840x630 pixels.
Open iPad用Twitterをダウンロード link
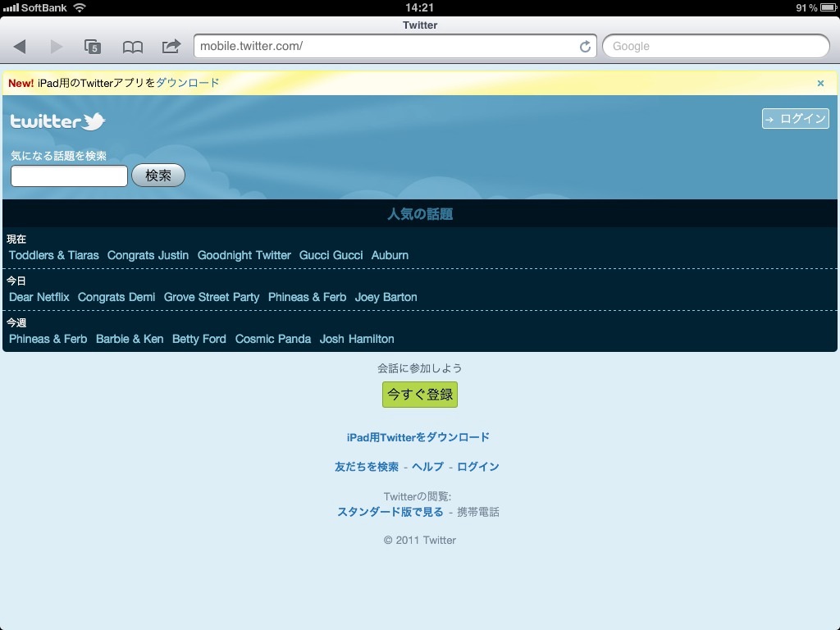(418, 437)
